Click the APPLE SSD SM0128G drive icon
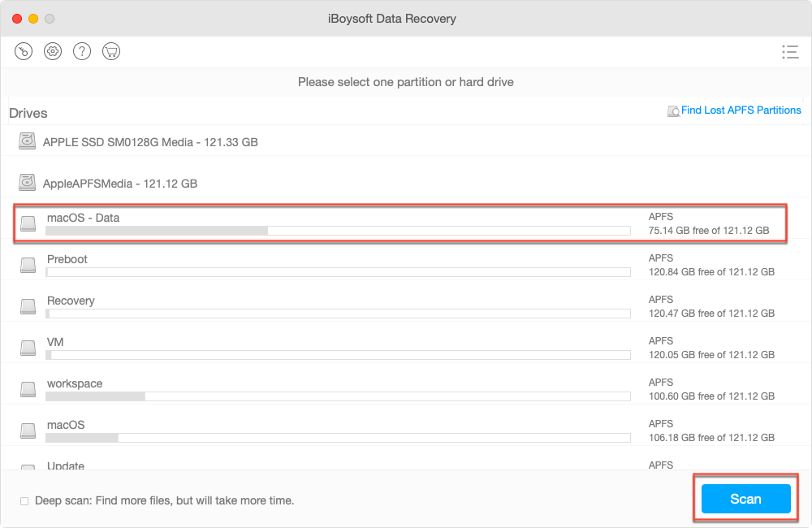812x528 pixels. 27,141
